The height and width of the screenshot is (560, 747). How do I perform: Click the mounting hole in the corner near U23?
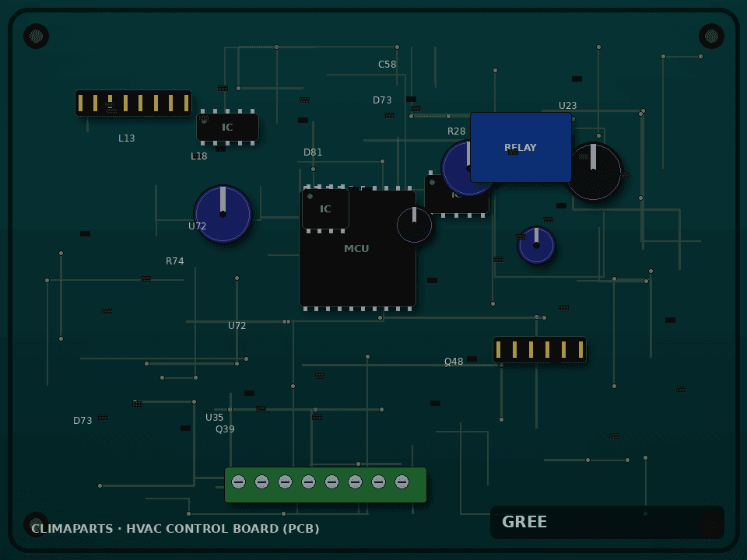point(711,37)
